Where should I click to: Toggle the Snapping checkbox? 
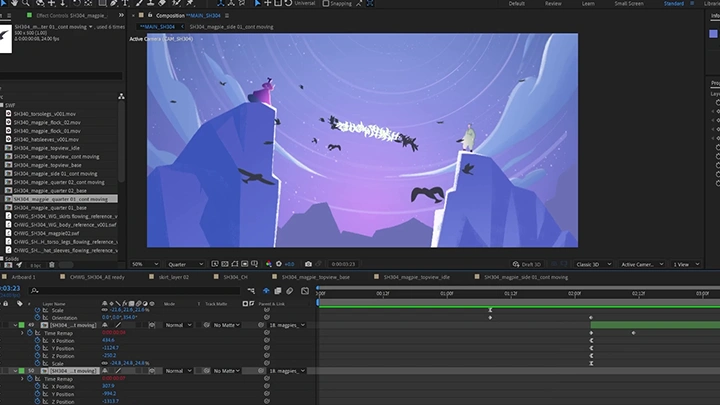tap(326, 3)
